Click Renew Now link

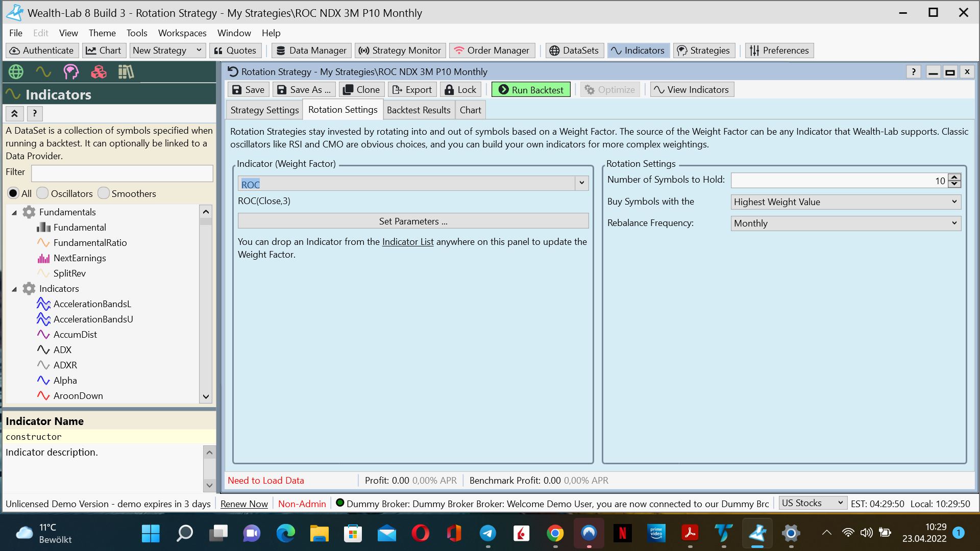pyautogui.click(x=244, y=504)
